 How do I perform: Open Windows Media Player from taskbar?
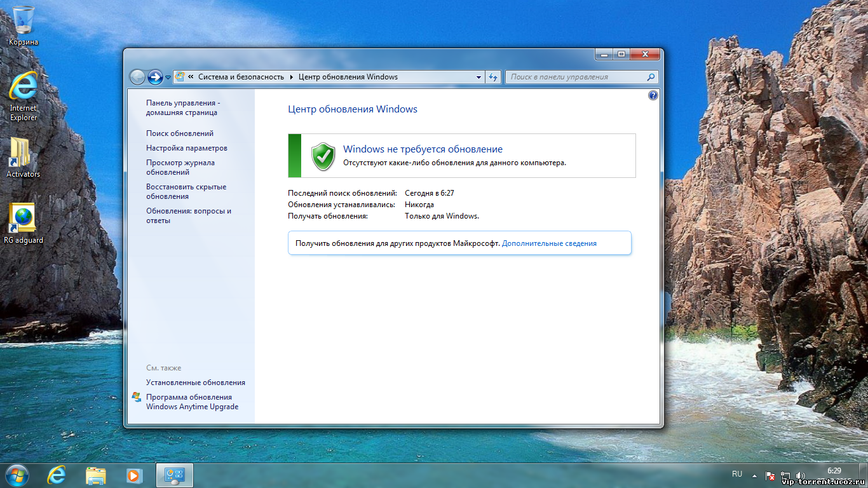pyautogui.click(x=133, y=475)
